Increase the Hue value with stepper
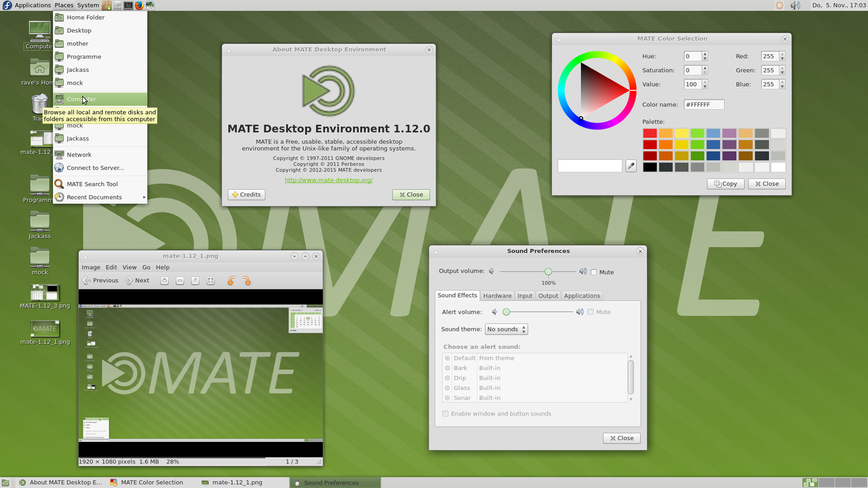Screen dimensions: 868x488 pos(705,54)
